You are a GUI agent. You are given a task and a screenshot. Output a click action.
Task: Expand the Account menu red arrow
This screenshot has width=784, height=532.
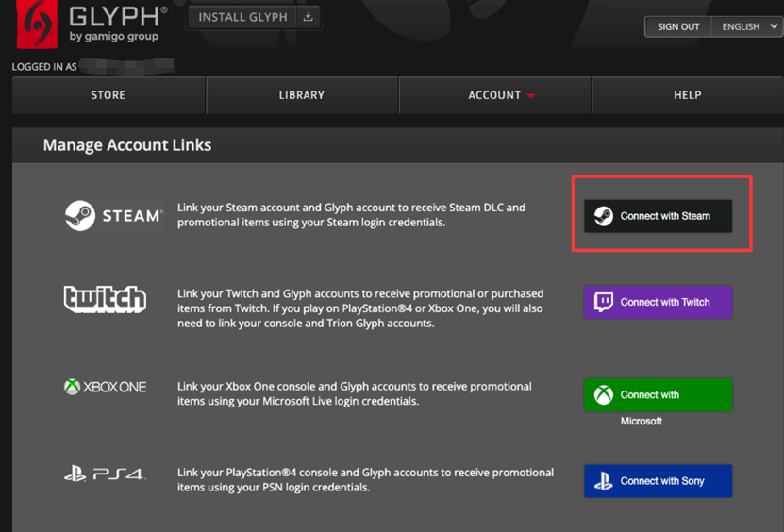coord(531,95)
